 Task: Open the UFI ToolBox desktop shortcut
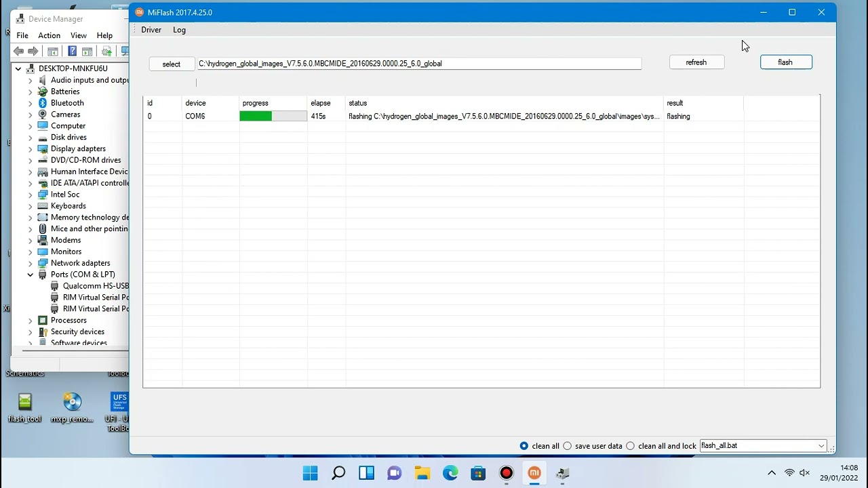(118, 411)
